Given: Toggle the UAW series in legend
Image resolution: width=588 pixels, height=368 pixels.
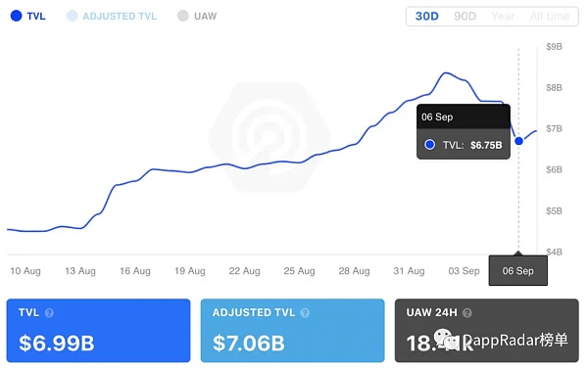Looking at the screenshot, I should click(197, 16).
